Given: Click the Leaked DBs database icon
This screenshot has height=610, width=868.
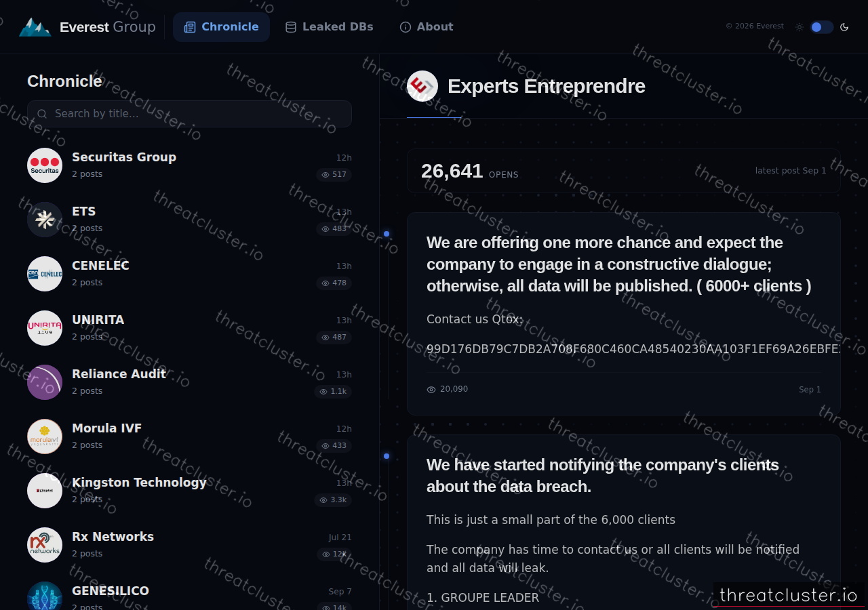Looking at the screenshot, I should (x=291, y=27).
